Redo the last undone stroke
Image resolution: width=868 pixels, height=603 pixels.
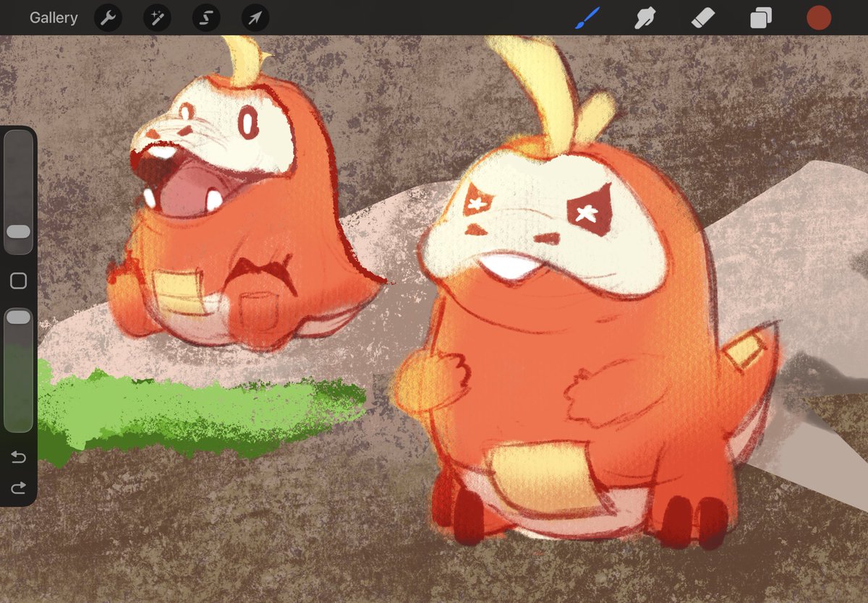pyautogui.click(x=18, y=488)
